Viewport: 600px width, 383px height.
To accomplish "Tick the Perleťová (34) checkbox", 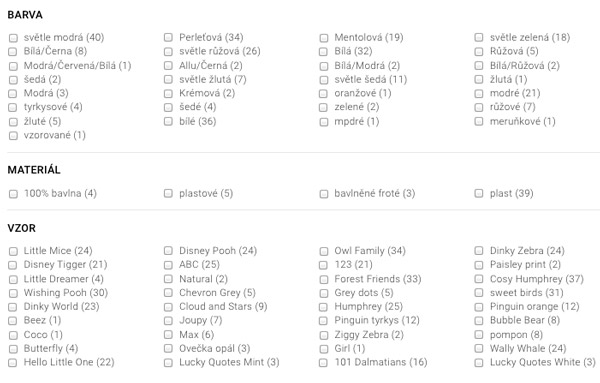I will [x=168, y=37].
